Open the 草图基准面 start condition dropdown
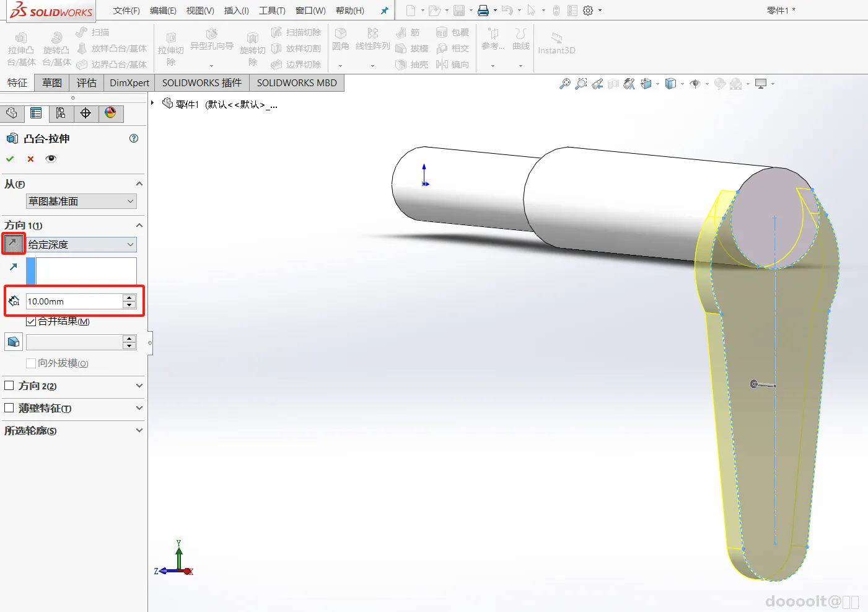 (81, 202)
